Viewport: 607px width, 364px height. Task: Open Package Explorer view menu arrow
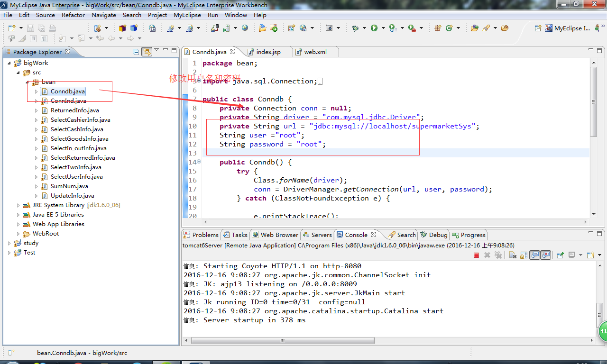tap(156, 49)
